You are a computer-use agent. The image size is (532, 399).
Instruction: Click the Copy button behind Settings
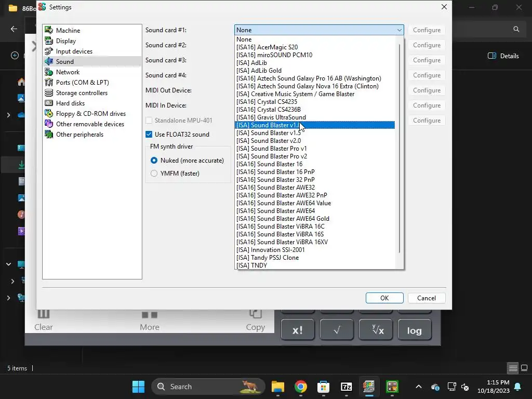click(x=256, y=321)
